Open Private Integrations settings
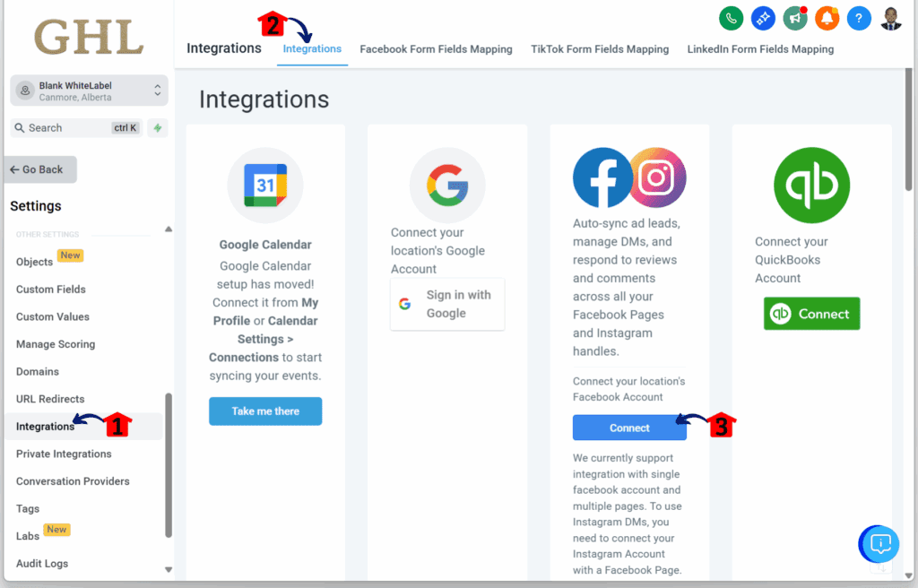Screen dimensions: 918x588 [x=64, y=454]
